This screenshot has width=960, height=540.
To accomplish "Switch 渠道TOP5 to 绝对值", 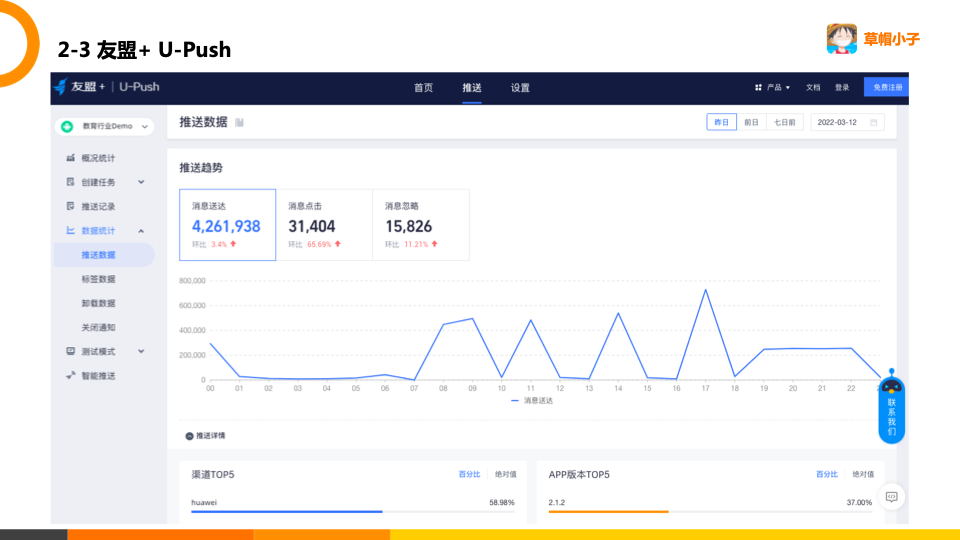I will pyautogui.click(x=505, y=474).
